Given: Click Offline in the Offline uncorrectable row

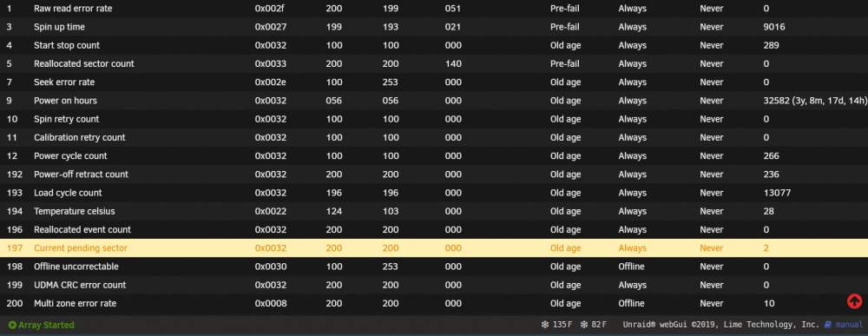Looking at the screenshot, I should tap(631, 267).
